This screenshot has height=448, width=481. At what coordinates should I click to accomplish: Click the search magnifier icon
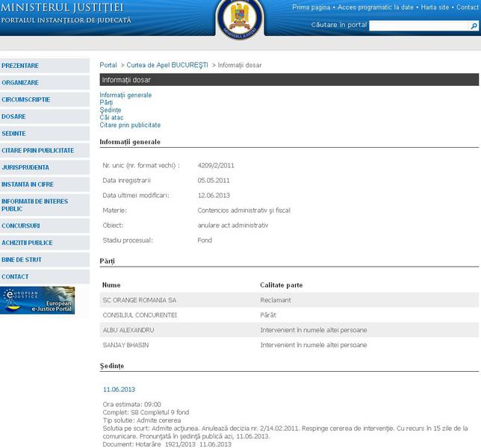click(x=474, y=25)
